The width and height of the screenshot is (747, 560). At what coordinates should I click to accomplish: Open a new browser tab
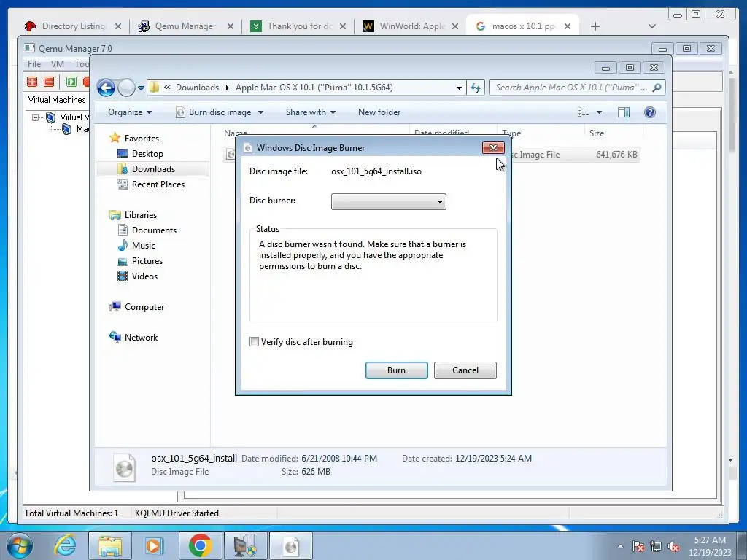coord(595,27)
